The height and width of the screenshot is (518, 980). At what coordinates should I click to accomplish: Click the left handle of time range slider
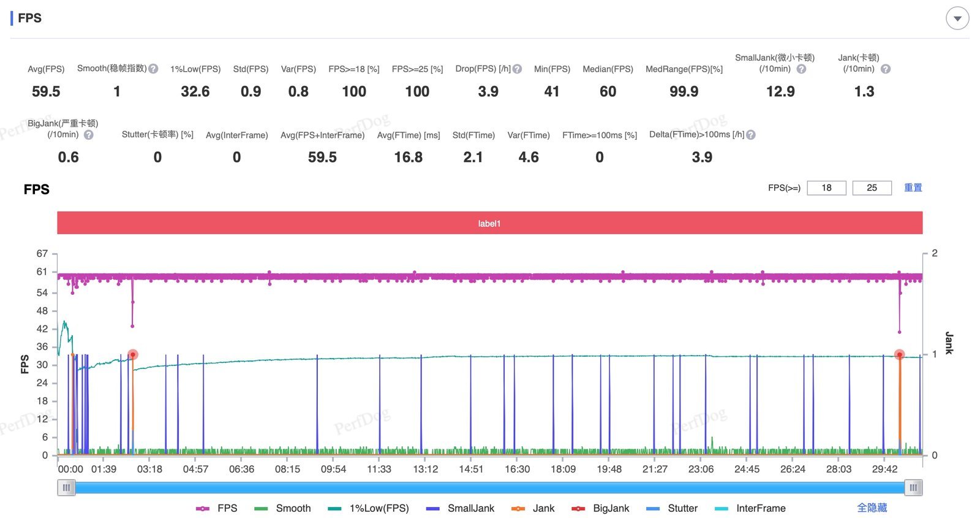pos(66,488)
